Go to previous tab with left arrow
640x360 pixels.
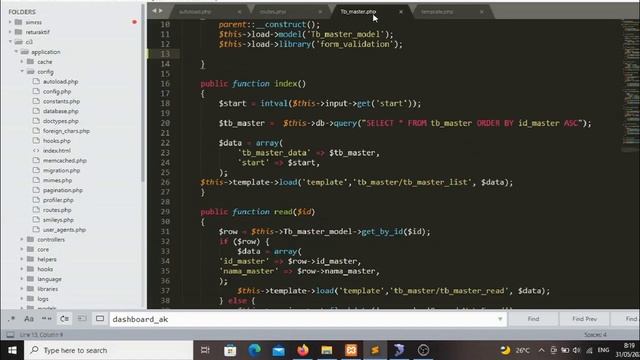click(154, 11)
